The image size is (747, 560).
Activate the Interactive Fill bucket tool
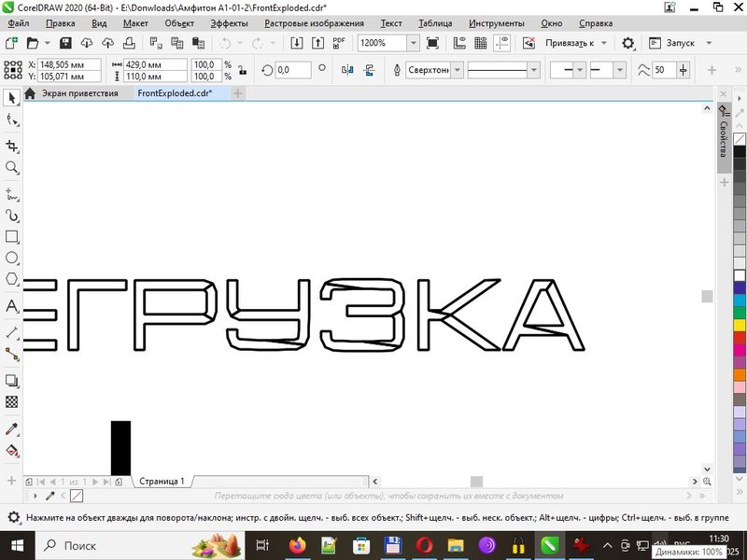click(x=11, y=450)
